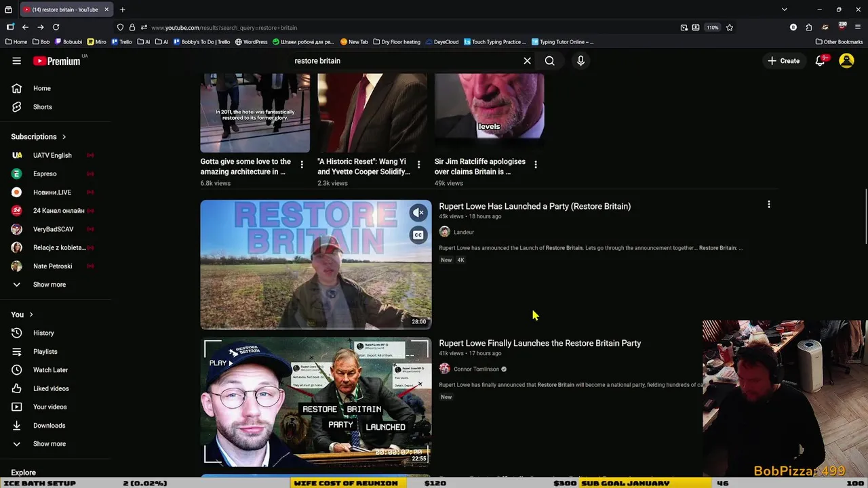The width and height of the screenshot is (868, 488).
Task: Open the Sir Jim Ratcliffe short thumbnail
Action: click(x=489, y=112)
